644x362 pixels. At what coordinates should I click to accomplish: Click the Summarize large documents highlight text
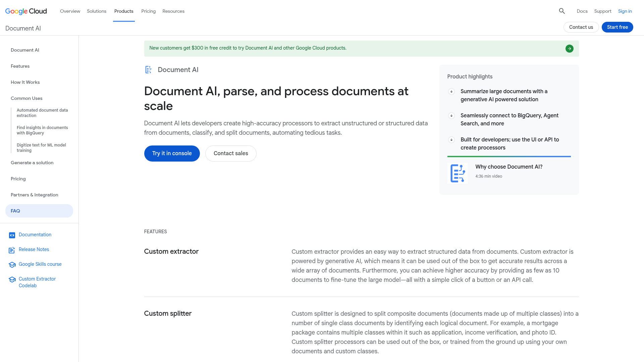(504, 96)
